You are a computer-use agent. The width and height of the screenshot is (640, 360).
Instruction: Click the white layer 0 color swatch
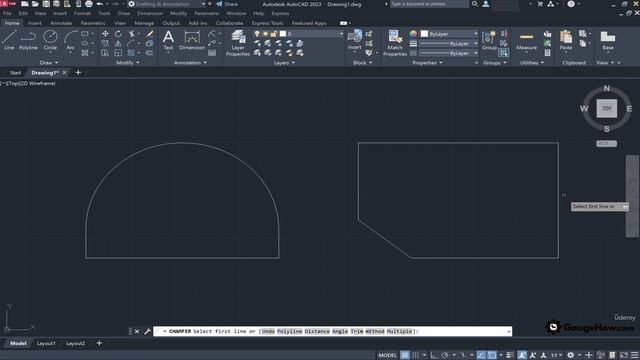tap(283, 34)
